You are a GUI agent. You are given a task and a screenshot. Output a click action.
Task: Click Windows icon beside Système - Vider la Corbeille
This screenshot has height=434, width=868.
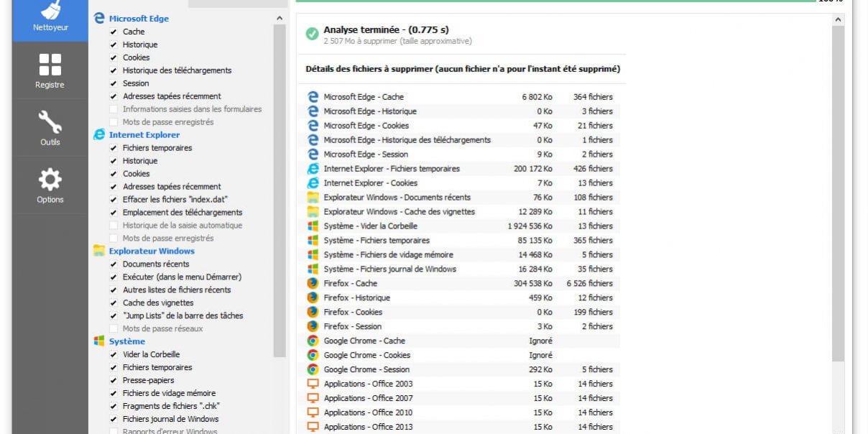(x=313, y=226)
